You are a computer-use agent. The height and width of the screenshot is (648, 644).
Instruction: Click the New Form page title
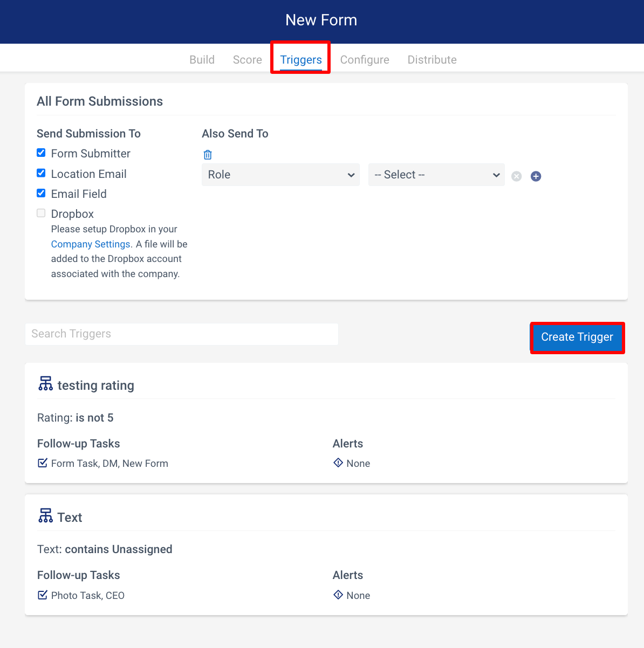(321, 20)
